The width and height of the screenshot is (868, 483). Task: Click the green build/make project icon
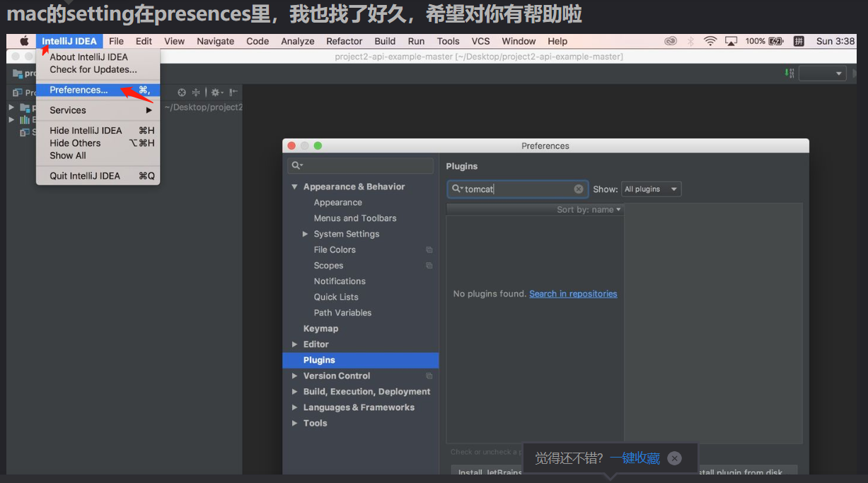pos(790,73)
